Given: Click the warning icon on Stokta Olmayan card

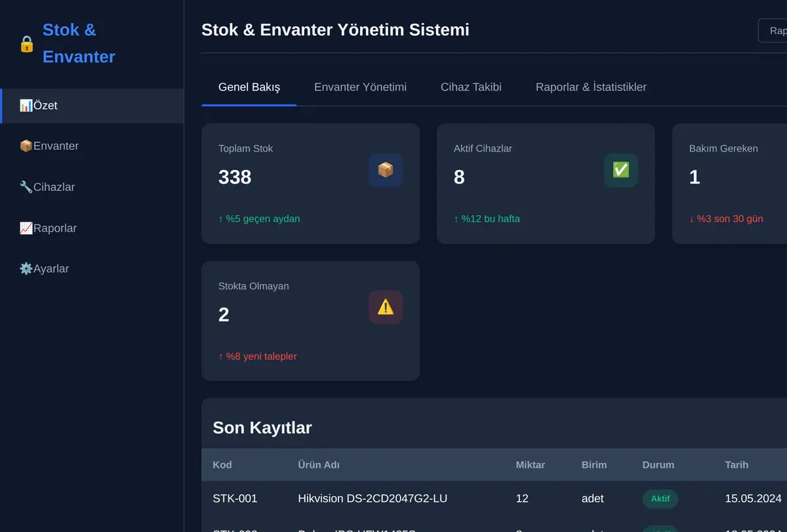Looking at the screenshot, I should tap(386, 307).
